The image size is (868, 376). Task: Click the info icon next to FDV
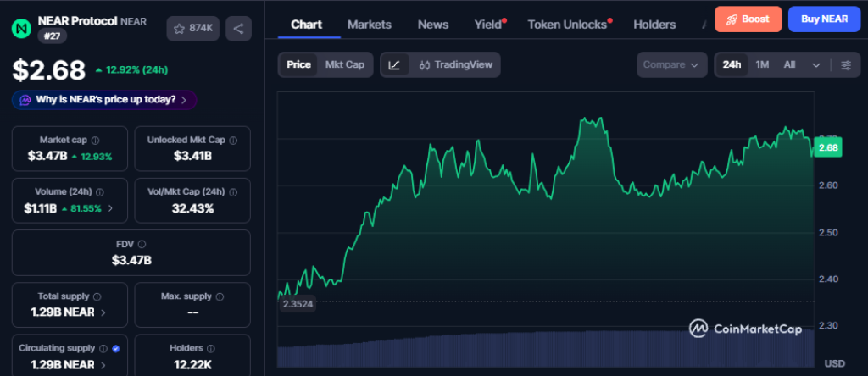[x=142, y=244]
